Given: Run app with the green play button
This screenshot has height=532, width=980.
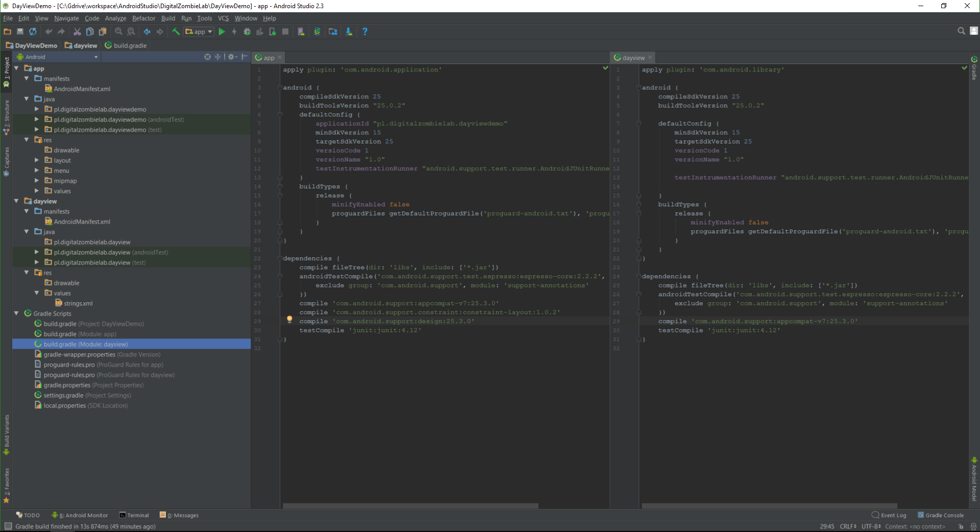Looking at the screenshot, I should tap(222, 32).
